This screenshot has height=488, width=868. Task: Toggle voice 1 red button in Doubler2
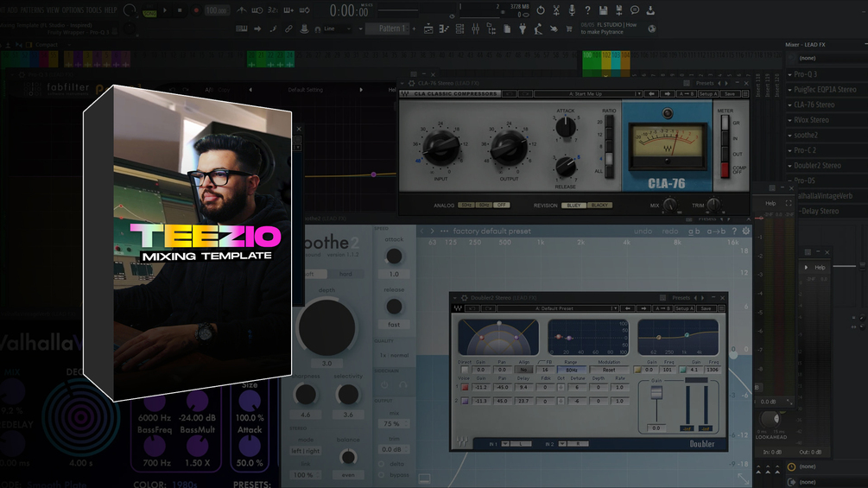pos(465,387)
